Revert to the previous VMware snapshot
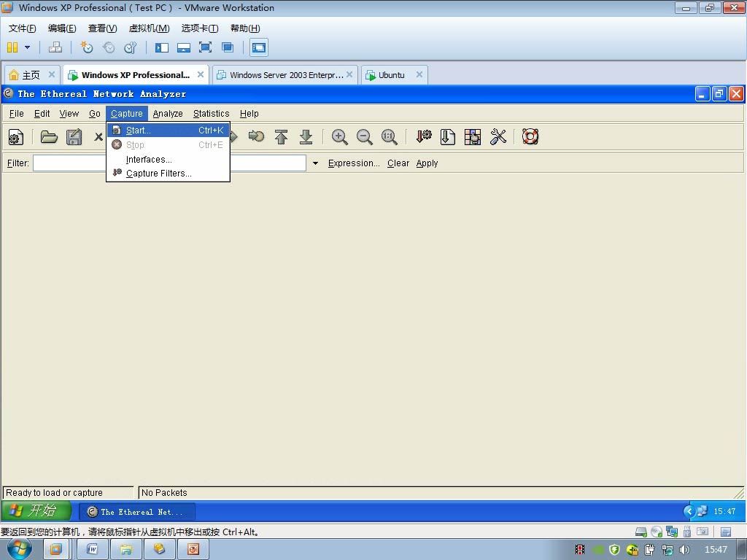This screenshot has width=747, height=560. point(109,47)
